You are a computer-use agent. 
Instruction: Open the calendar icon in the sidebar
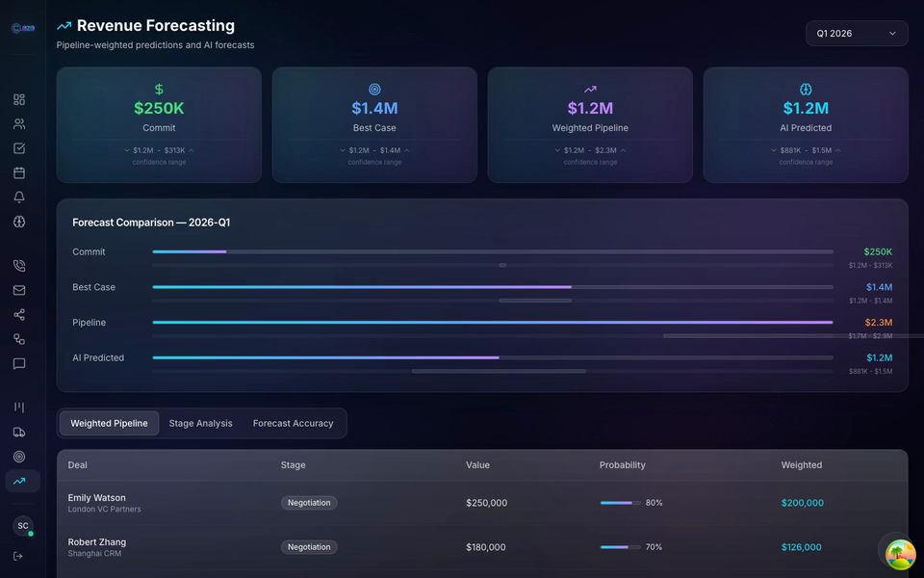(20, 172)
